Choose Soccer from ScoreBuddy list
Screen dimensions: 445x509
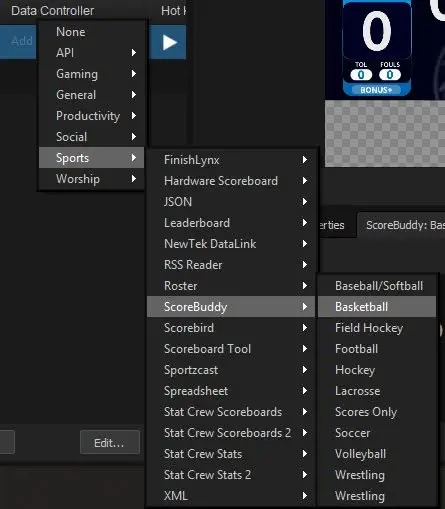[377, 433]
